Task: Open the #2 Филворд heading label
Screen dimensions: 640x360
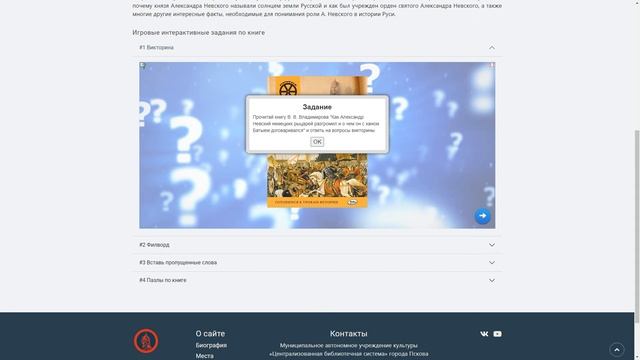Action: pos(154,245)
